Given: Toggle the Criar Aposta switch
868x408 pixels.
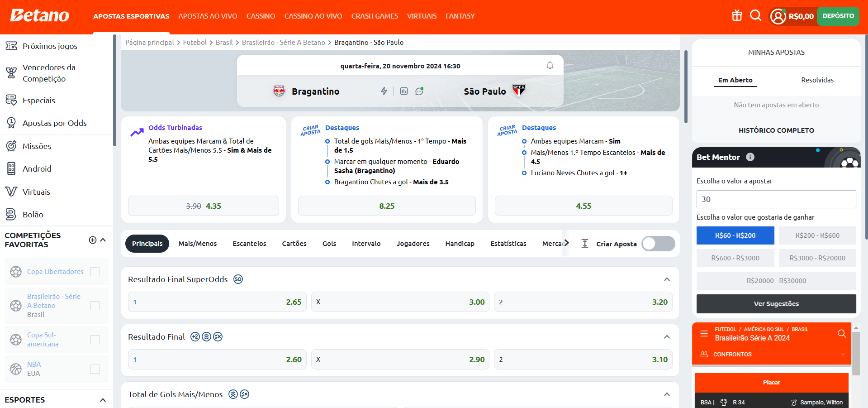Looking at the screenshot, I should coord(658,244).
